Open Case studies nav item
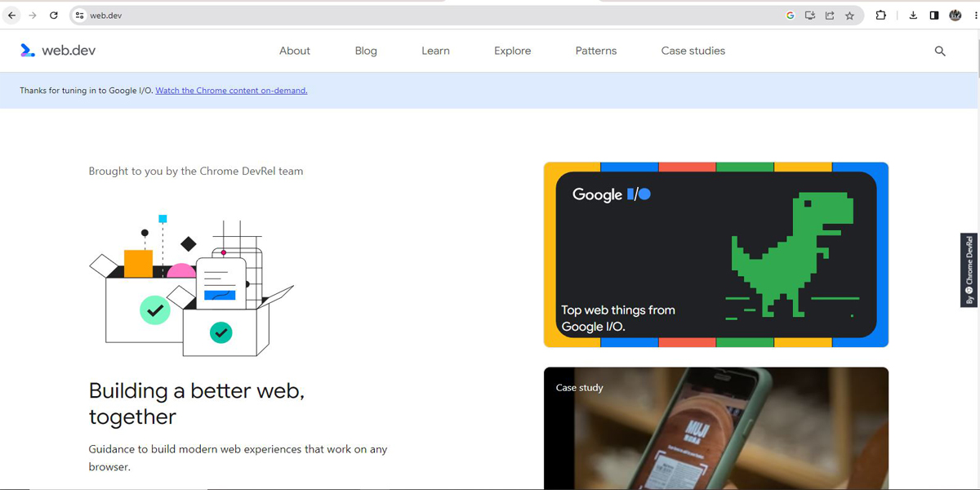The image size is (980, 490). (693, 51)
